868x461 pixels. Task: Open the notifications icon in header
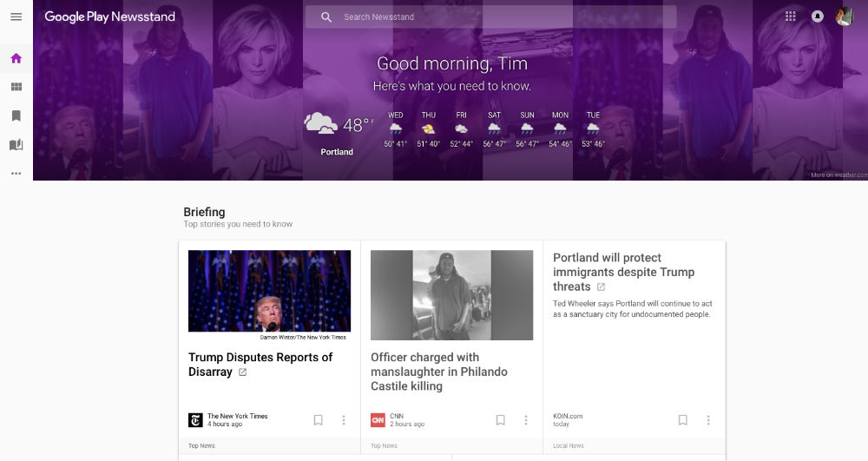(817, 16)
